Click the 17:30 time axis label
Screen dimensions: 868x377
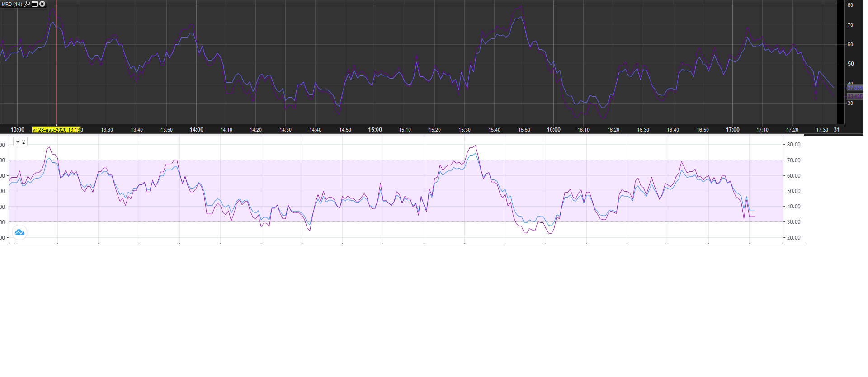[822, 130]
